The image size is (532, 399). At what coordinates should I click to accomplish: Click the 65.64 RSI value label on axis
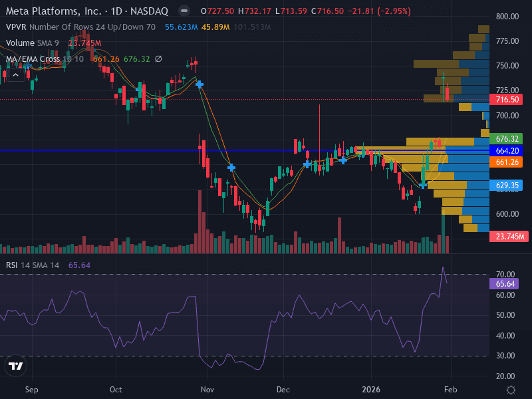click(x=505, y=284)
